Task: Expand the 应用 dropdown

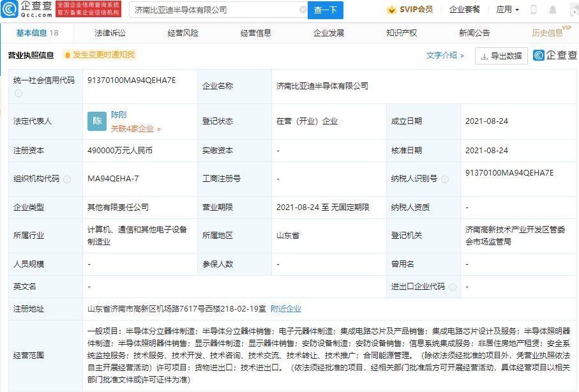Action: point(508,10)
